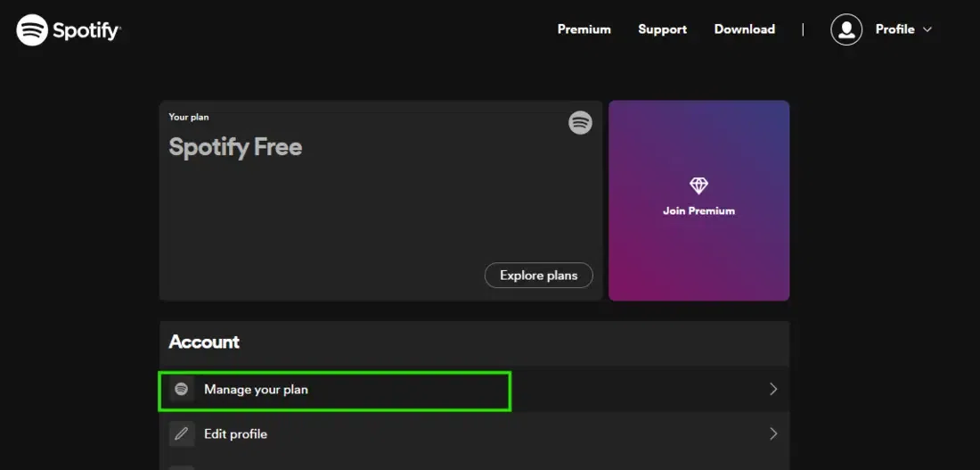Click the Spotify icon beside Manage your plan
Image resolution: width=980 pixels, height=470 pixels.
click(x=182, y=390)
